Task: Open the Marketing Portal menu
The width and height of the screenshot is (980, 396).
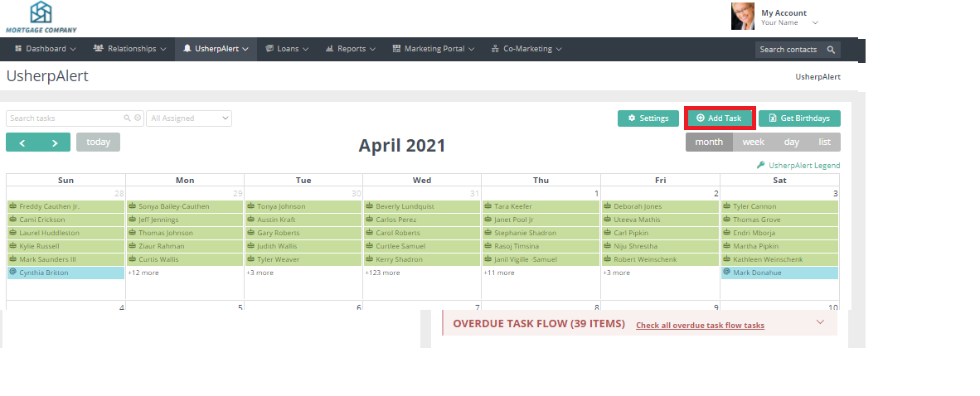Action: [435, 49]
